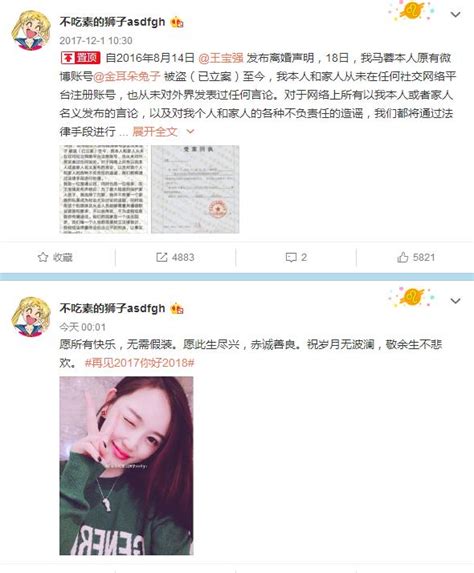474x573 pixels.
Task: Open the selfie photo in second post
Action: click(x=126, y=466)
